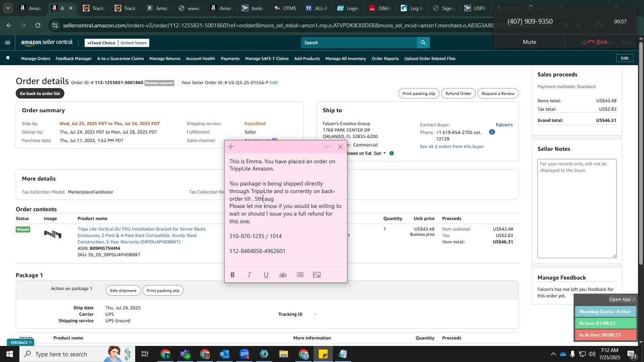Click the bookmark flag icon in nav bar
644x362 pixels.
[x=8, y=58]
